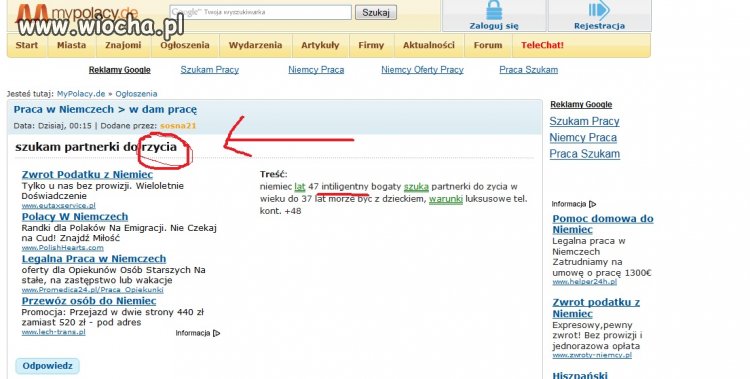Open the Szukam Pracy top ad link

click(210, 70)
